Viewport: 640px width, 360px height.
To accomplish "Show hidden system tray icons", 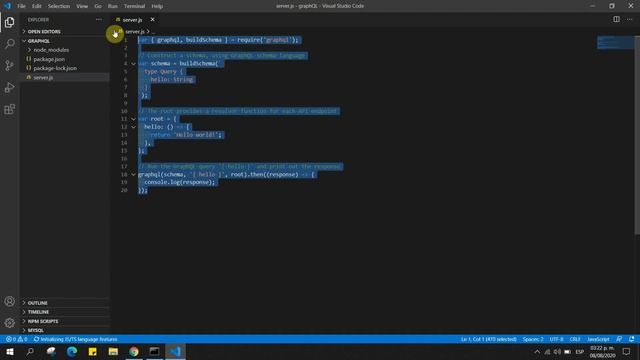I will [537, 352].
